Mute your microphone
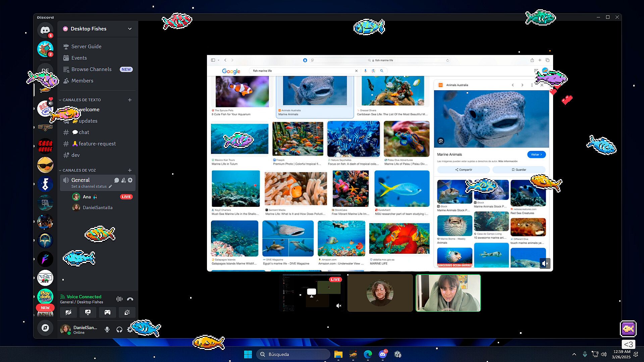This screenshot has width=644, height=362. pos(107,329)
